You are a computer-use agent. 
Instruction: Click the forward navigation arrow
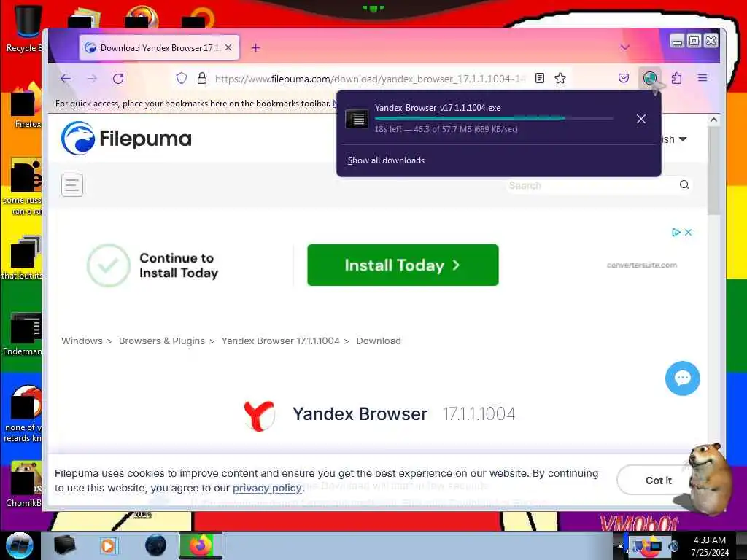pyautogui.click(x=92, y=79)
